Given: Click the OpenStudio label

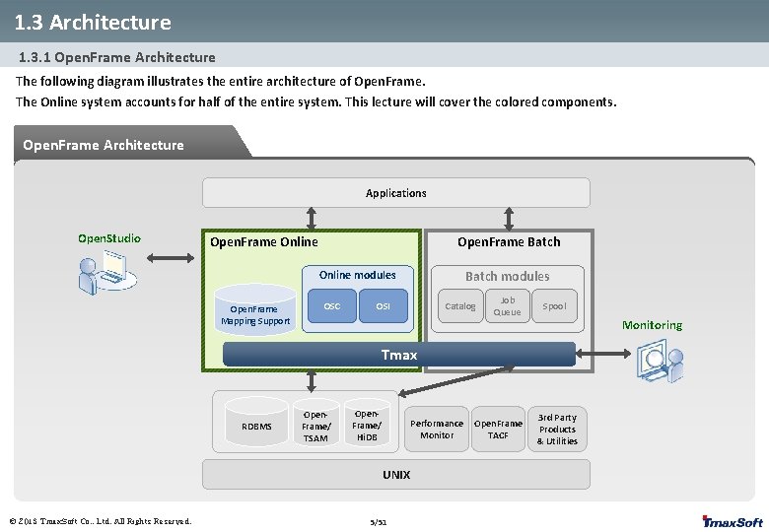Looking at the screenshot, I should (109, 238).
